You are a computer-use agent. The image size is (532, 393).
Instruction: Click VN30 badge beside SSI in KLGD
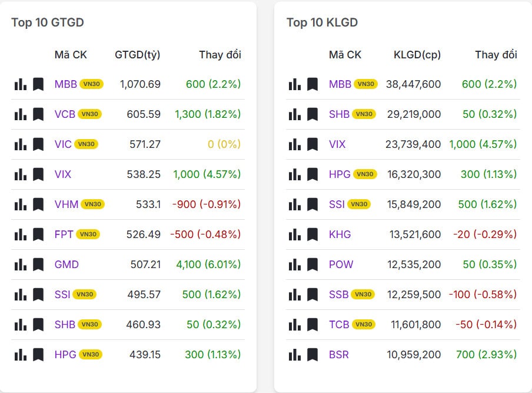pyautogui.click(x=359, y=204)
